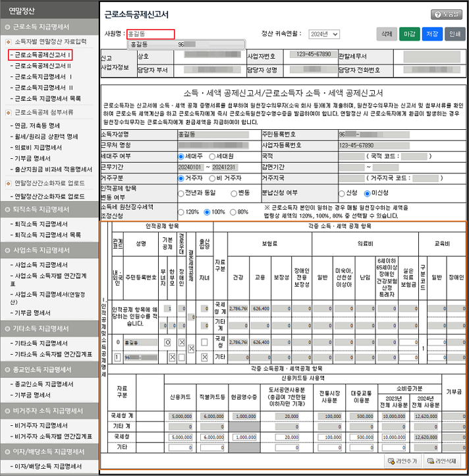Open 근로소득 지급명세서 목록

47,99
